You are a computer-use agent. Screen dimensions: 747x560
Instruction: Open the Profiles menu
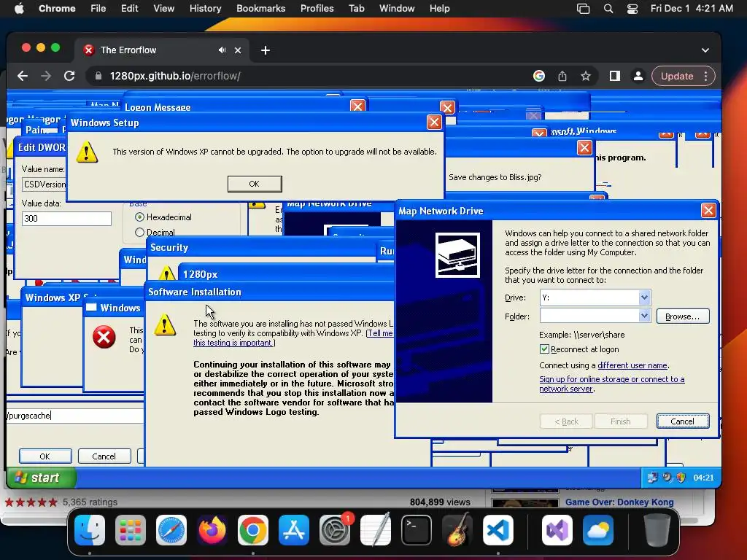point(317,8)
